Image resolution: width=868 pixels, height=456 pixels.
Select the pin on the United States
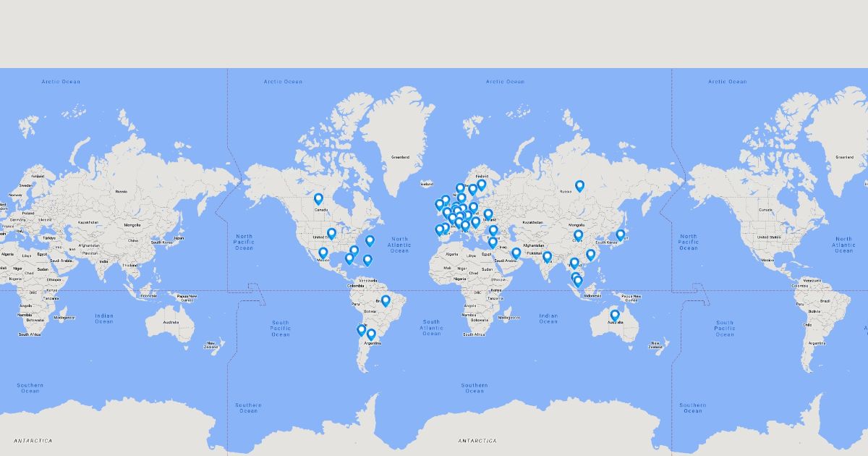tap(331, 234)
